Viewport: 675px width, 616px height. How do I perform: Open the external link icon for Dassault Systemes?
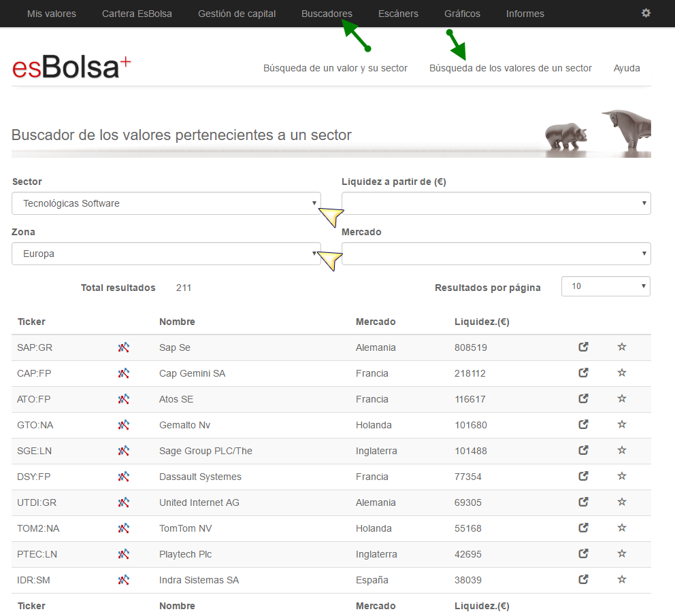(583, 476)
